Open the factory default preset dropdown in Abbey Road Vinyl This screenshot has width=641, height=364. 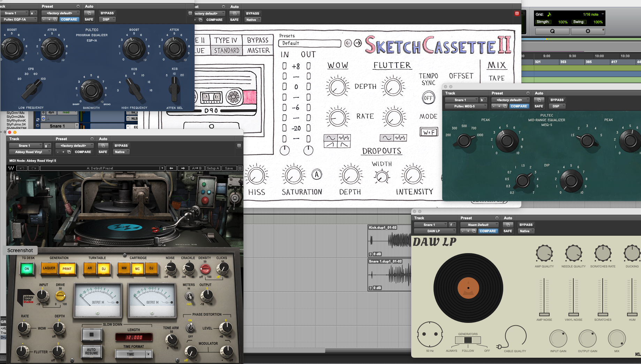click(75, 146)
